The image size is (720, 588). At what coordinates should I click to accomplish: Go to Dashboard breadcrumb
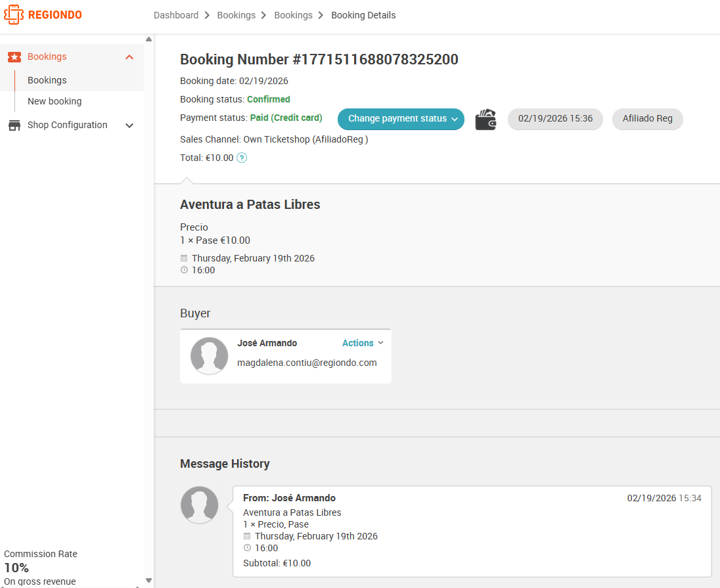pyautogui.click(x=176, y=15)
